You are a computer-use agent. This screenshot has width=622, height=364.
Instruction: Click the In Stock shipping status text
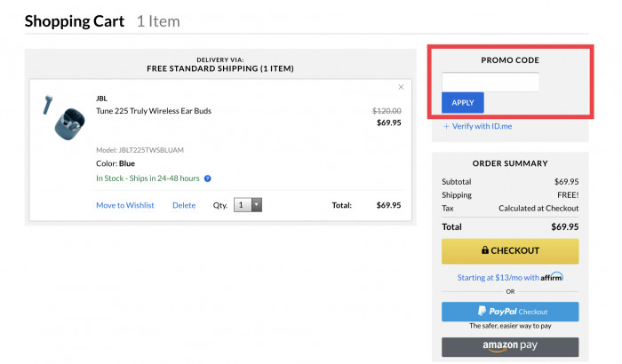point(148,178)
